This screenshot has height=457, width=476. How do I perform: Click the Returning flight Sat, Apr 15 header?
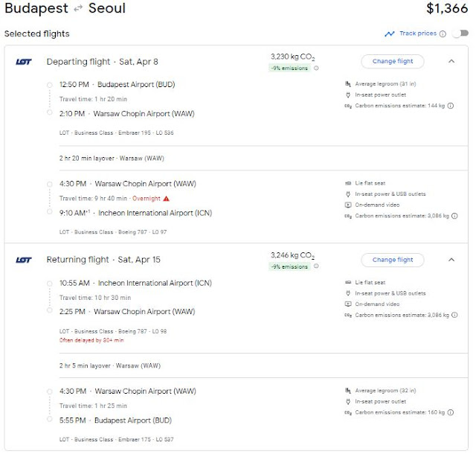click(x=103, y=260)
